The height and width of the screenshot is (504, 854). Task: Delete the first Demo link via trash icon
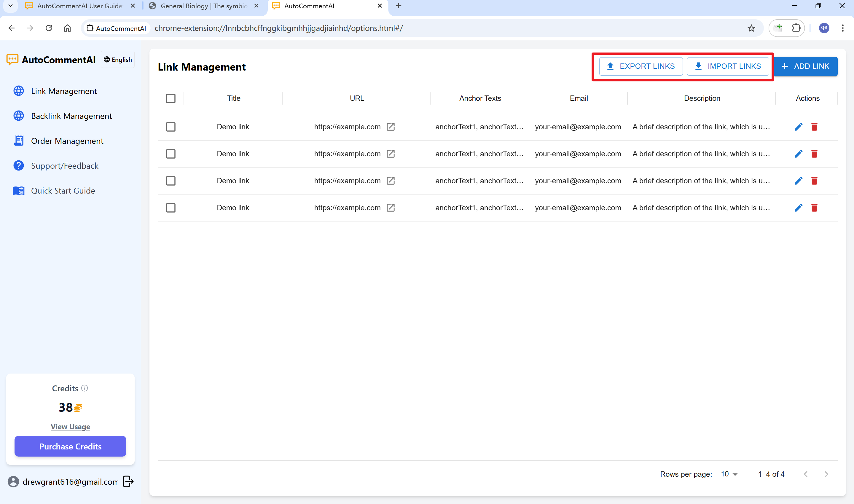[x=814, y=127]
